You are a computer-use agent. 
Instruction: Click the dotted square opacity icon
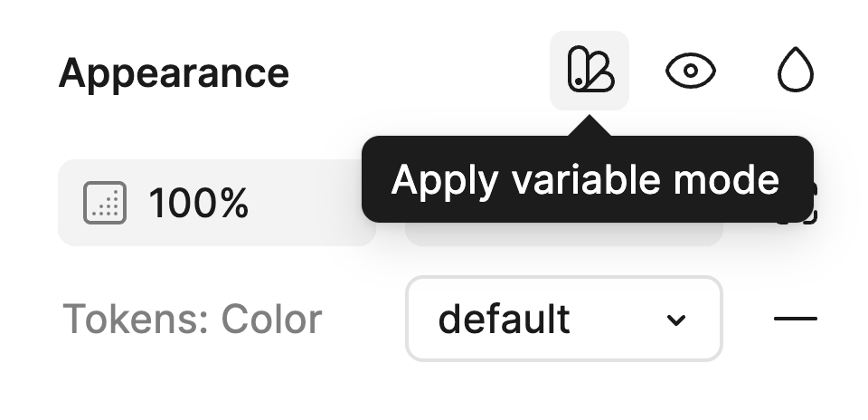105,204
